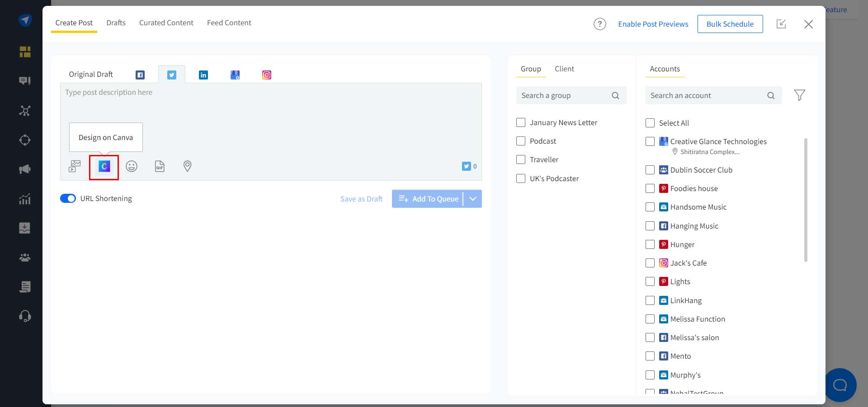Open the Drafts tab
Screen dimensions: 868x407
tap(116, 23)
